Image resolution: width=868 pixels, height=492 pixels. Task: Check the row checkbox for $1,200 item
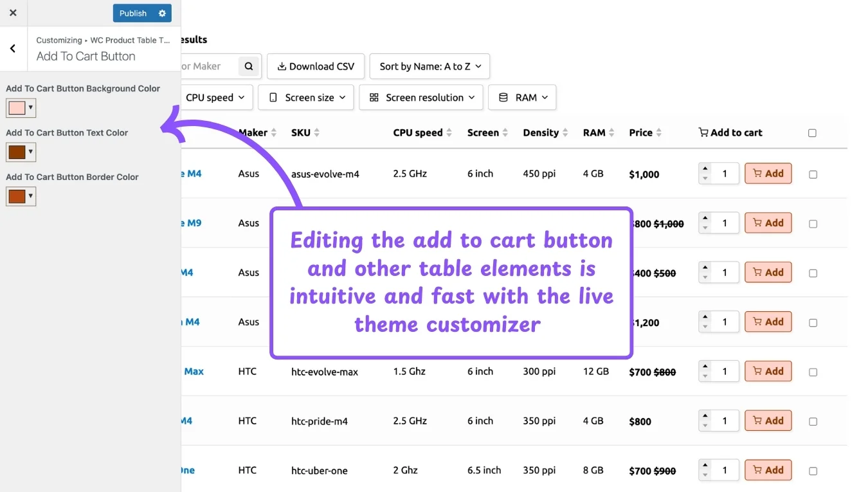tap(813, 323)
